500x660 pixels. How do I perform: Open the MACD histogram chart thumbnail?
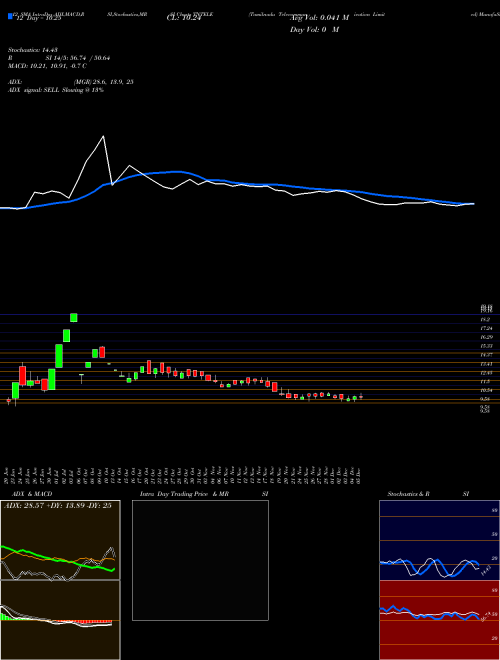[x=60, y=620]
